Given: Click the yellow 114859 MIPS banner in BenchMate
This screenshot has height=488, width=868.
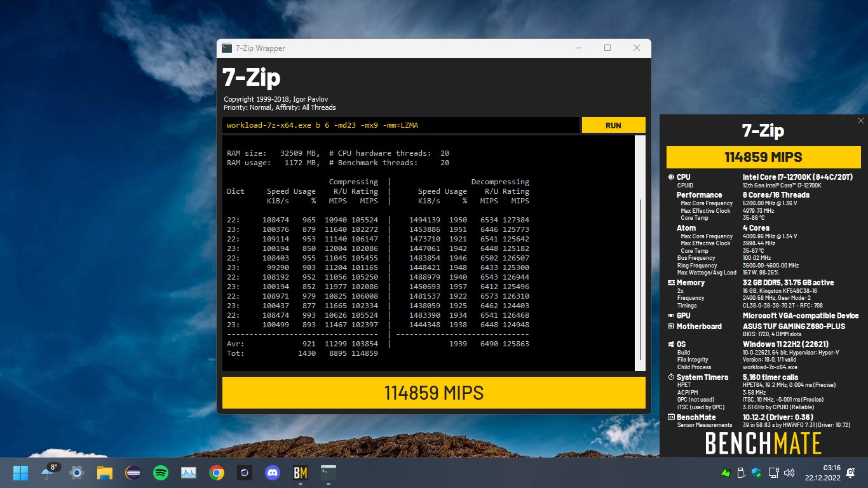Looking at the screenshot, I should [763, 157].
